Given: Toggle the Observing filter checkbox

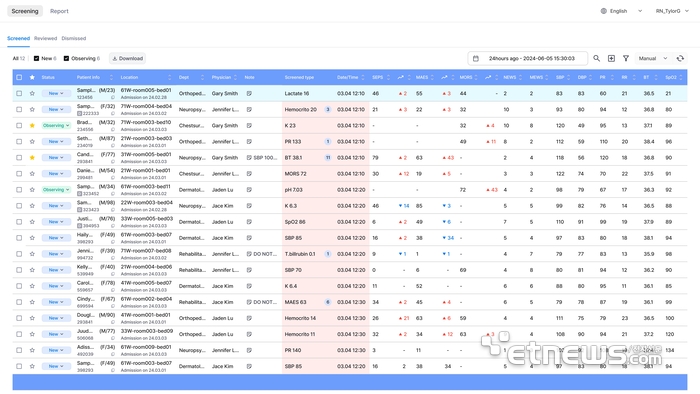Looking at the screenshot, I should tap(66, 58).
